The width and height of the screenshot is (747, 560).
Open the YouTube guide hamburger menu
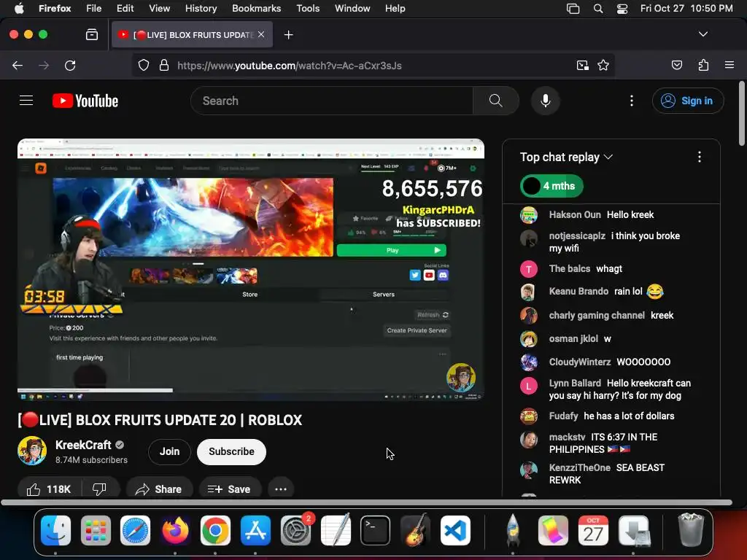click(26, 101)
